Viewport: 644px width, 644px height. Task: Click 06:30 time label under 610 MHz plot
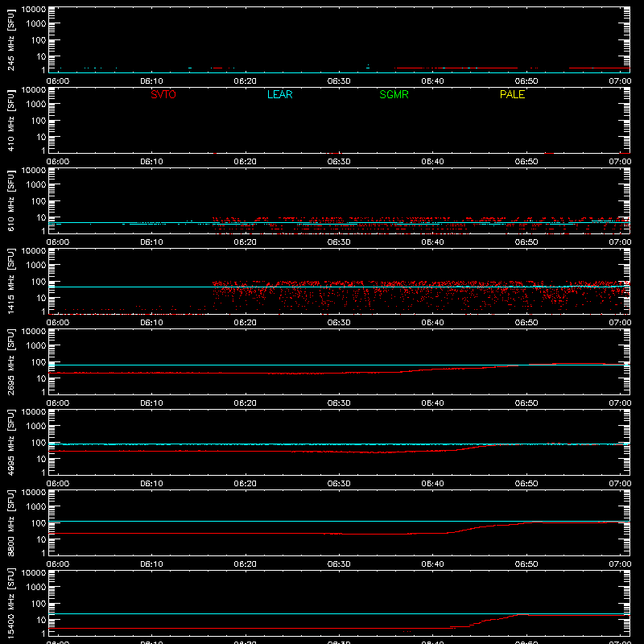(x=339, y=242)
